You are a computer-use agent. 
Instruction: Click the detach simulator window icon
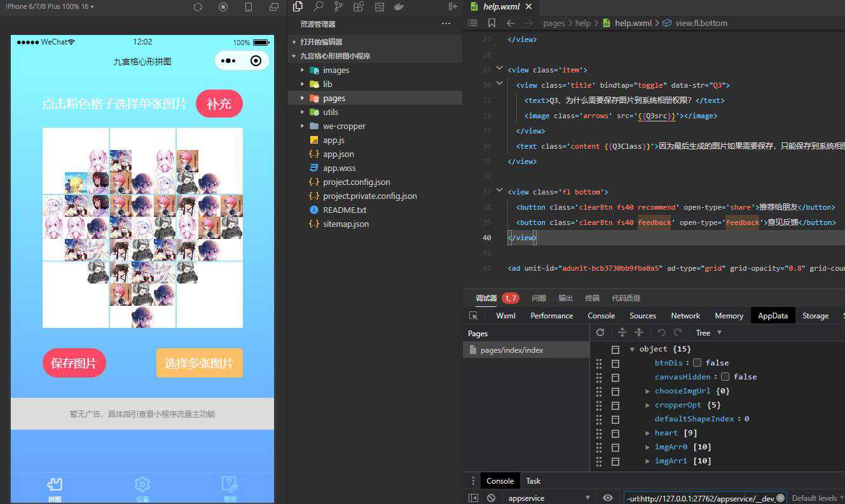pos(274,7)
